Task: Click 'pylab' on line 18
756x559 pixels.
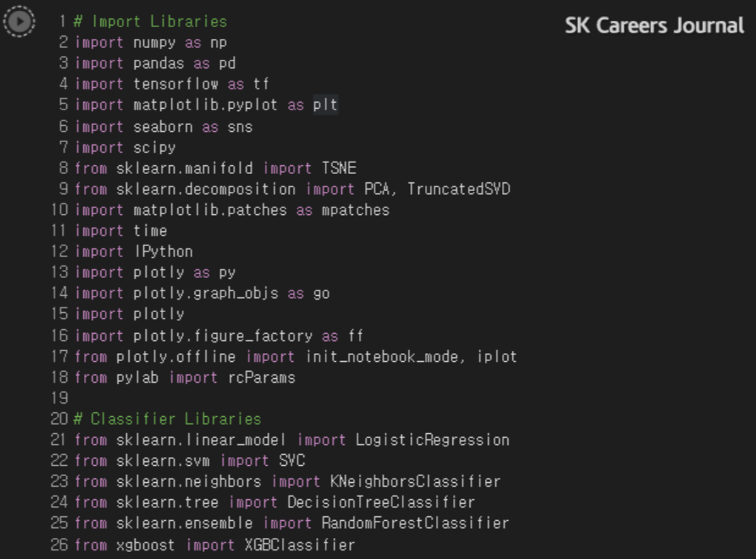Action: [x=138, y=377]
